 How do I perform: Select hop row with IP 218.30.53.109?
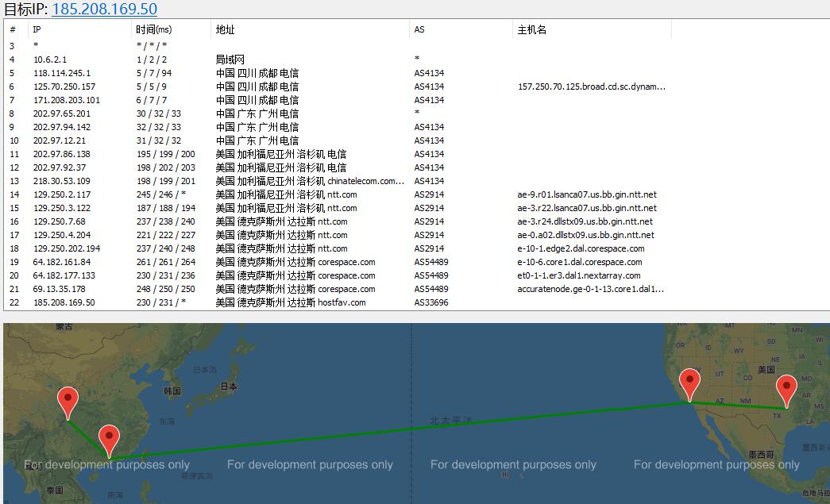click(416, 181)
